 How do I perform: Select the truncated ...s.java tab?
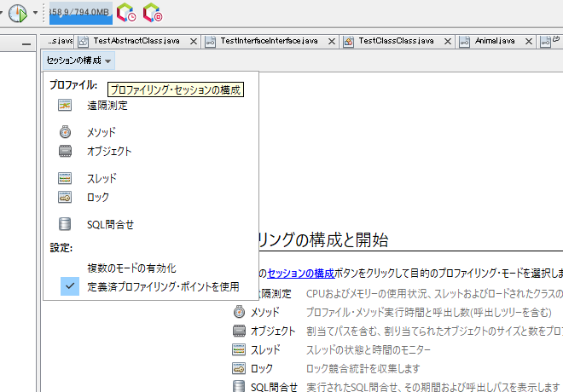click(x=60, y=41)
